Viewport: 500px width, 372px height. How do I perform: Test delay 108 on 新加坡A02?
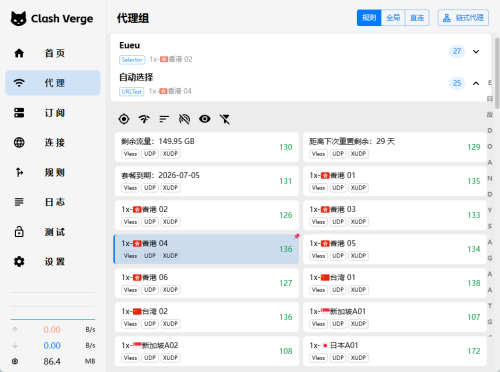286,351
